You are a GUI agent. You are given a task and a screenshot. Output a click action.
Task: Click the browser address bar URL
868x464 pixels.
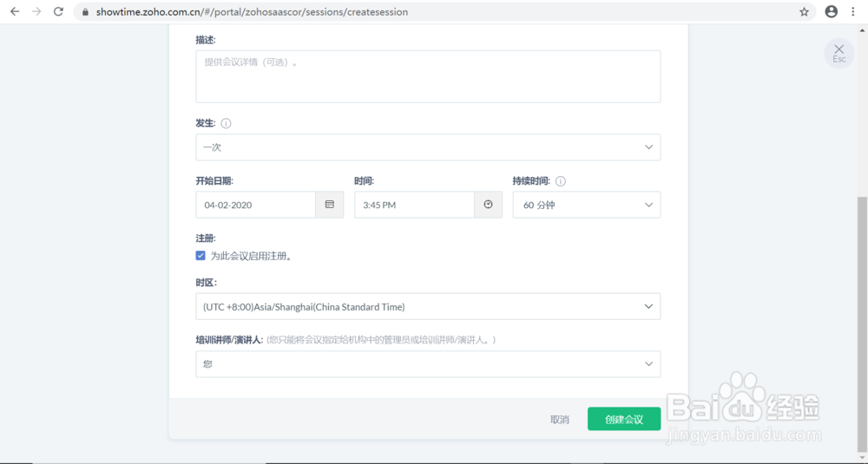[252, 11]
